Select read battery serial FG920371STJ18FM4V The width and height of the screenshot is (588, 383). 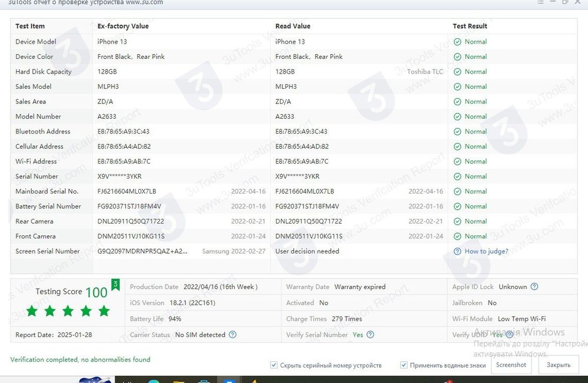(x=307, y=207)
